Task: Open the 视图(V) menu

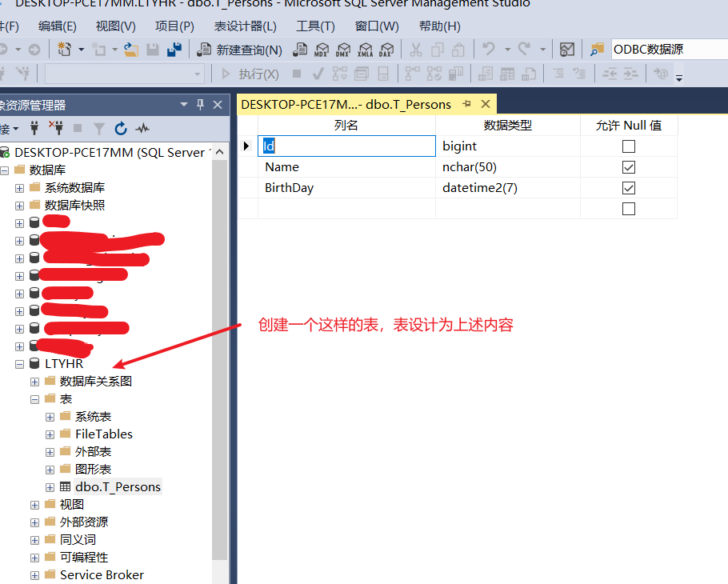Action: coord(116,26)
